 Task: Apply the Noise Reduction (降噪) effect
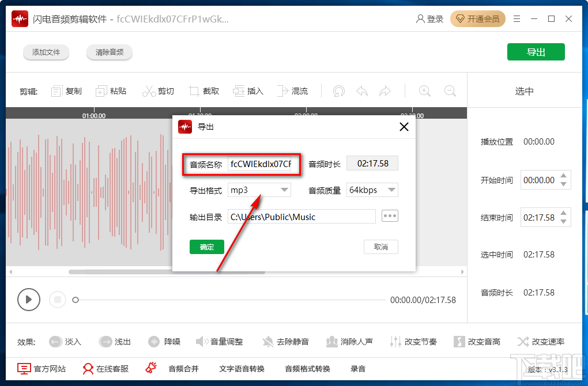tap(164, 342)
